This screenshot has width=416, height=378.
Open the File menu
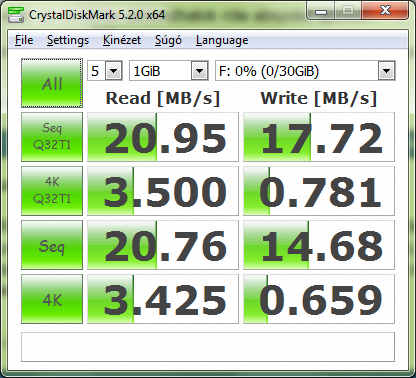coord(24,40)
